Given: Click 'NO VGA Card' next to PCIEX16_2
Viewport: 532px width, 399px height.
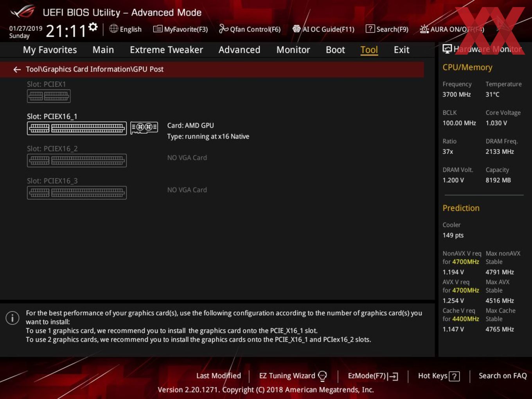Looking at the screenshot, I should click(187, 158).
